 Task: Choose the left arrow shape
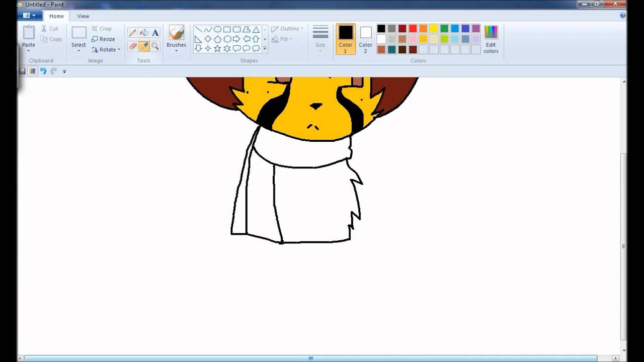247,39
